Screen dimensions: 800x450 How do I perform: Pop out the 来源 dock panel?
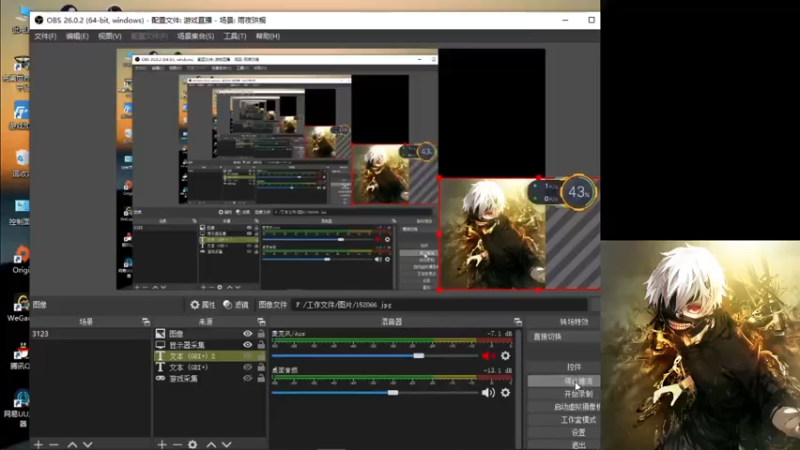point(261,322)
